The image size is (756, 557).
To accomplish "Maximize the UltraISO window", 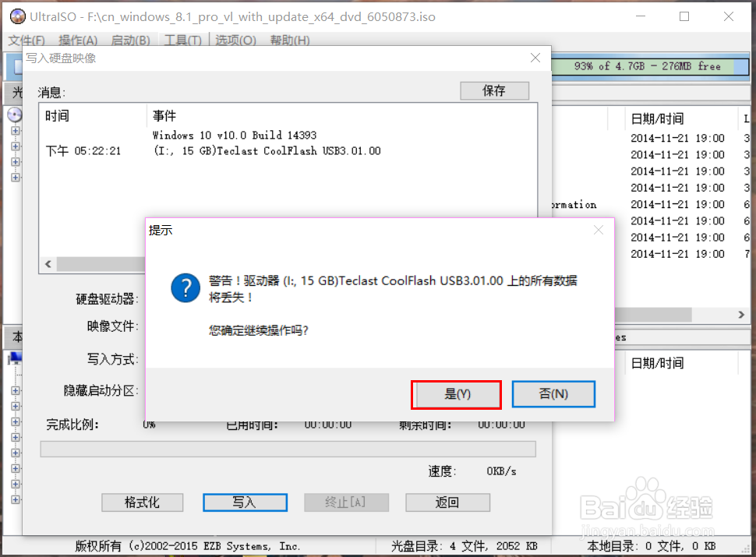I will [x=684, y=16].
